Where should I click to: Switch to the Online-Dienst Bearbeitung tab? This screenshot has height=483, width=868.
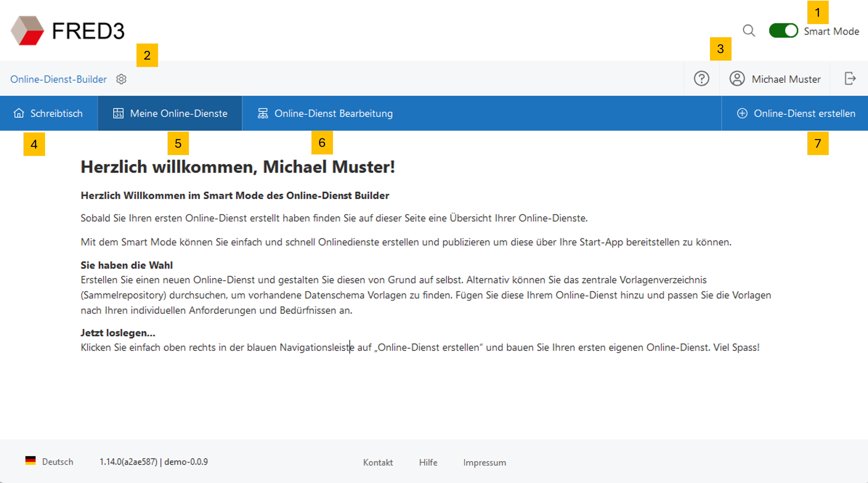point(334,113)
